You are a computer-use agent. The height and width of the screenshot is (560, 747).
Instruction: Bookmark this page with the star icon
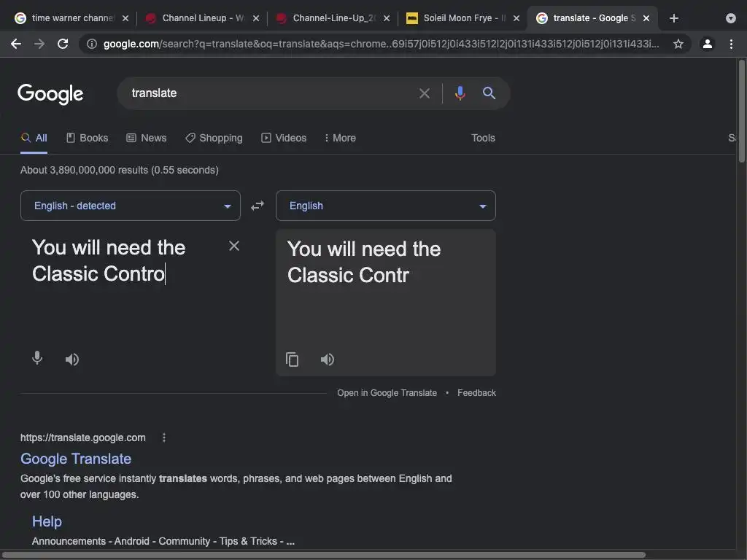click(x=678, y=44)
